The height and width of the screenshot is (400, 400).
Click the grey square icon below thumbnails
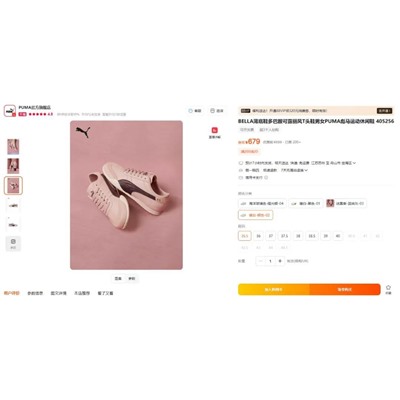tap(13, 243)
